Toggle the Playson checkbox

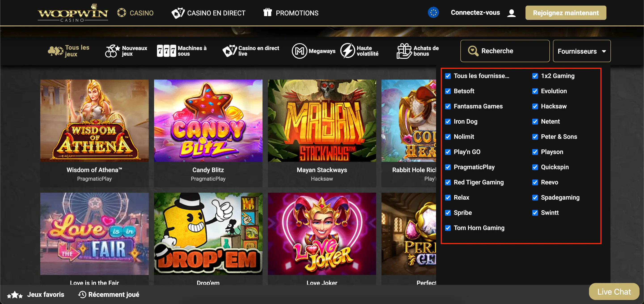tap(535, 152)
